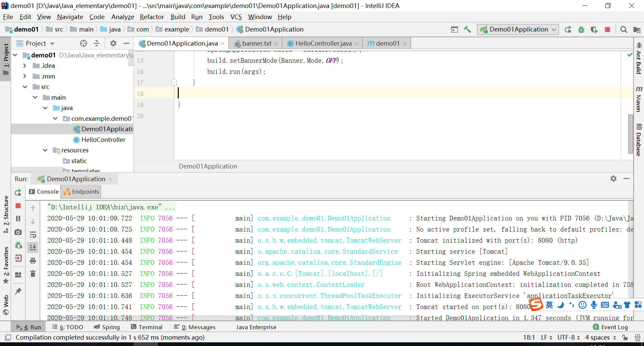Collapse all in Project panel
The image size is (644, 346).
pyautogui.click(x=97, y=43)
